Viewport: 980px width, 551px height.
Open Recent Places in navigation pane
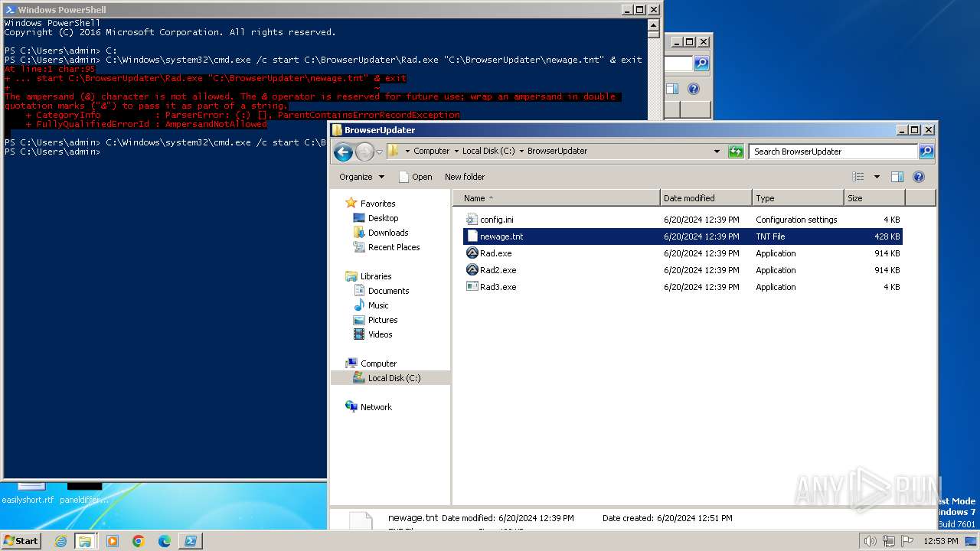coord(394,247)
